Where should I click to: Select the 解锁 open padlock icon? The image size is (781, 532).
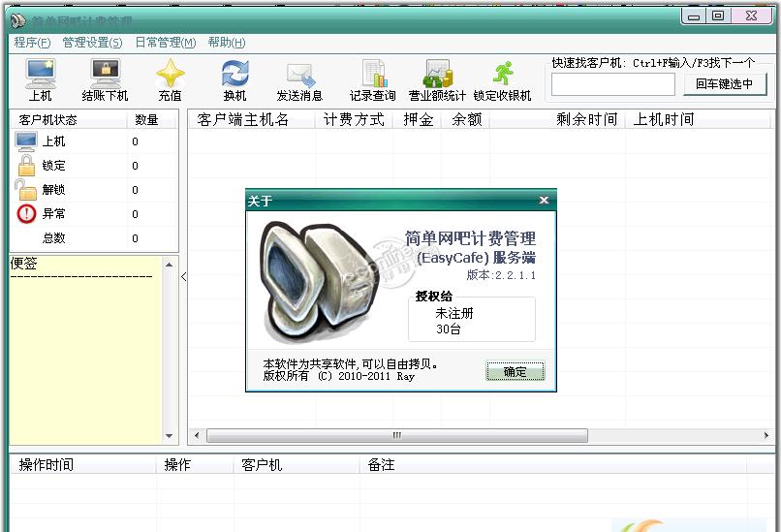pos(25,190)
